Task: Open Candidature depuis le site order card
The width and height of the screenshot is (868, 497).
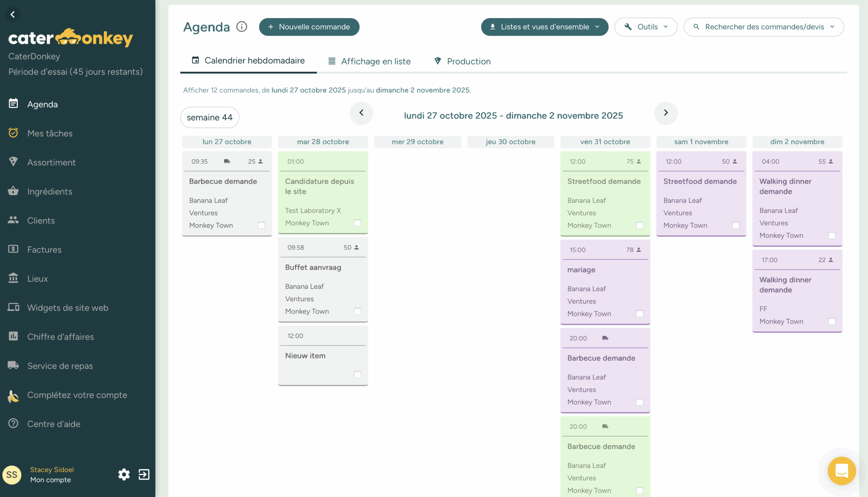Action: 320,186
